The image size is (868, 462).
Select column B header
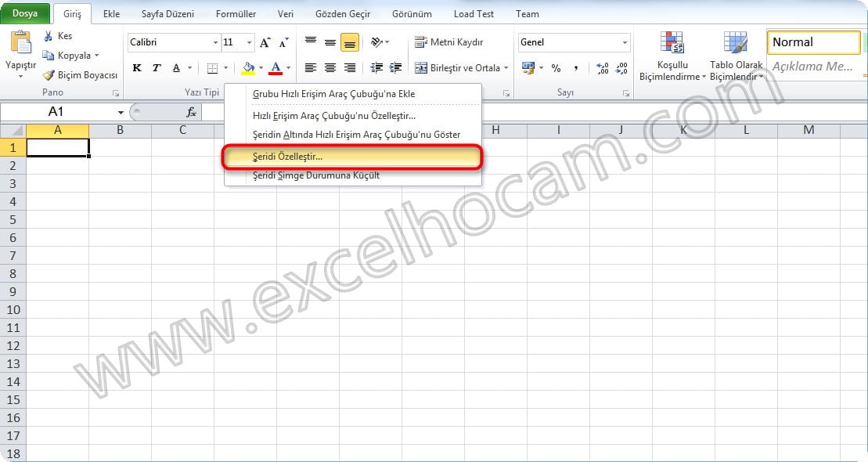pos(120,130)
